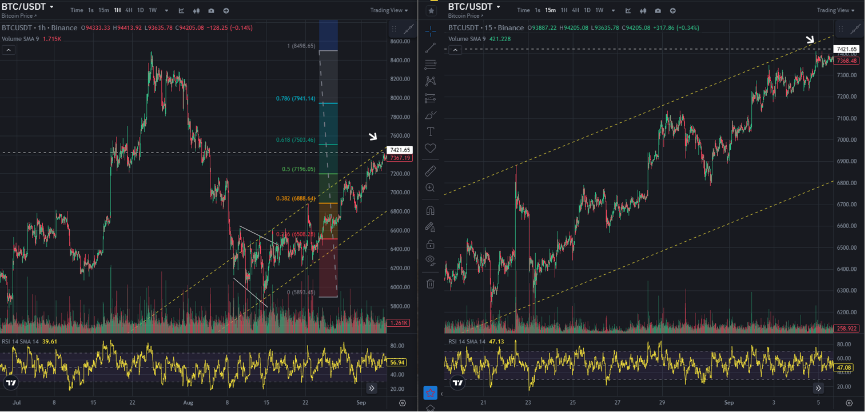The width and height of the screenshot is (868, 412).
Task: Toggle the favorites star at the toolbar top
Action: coord(431,10)
